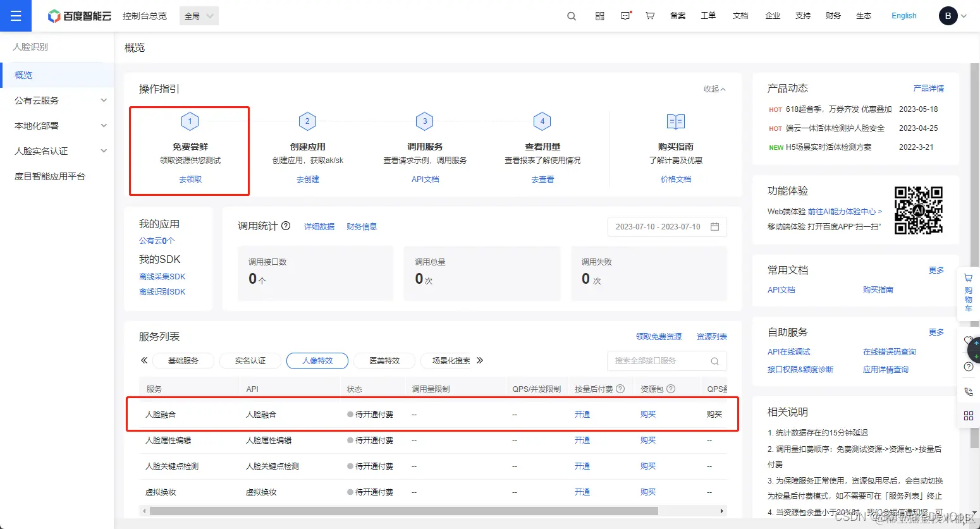Image resolution: width=980 pixels, height=529 pixels.
Task: Open 价格文档 link
Action: pos(676,179)
